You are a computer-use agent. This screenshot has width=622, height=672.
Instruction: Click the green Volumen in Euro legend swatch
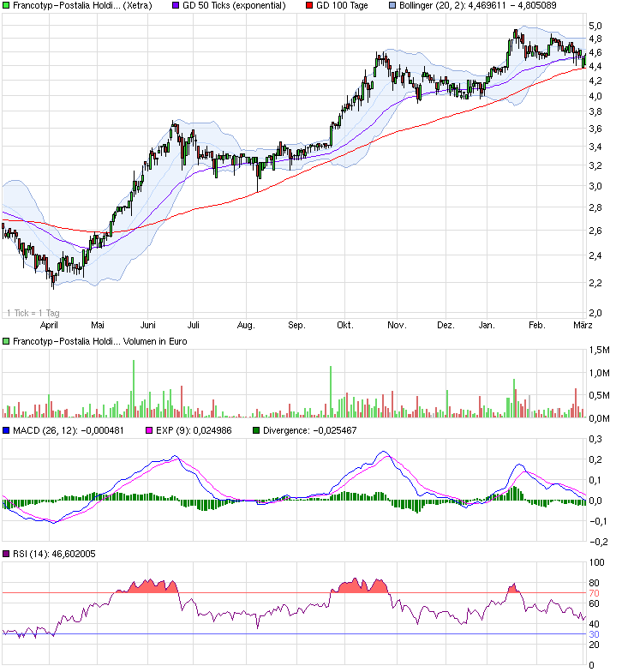coord(6,341)
